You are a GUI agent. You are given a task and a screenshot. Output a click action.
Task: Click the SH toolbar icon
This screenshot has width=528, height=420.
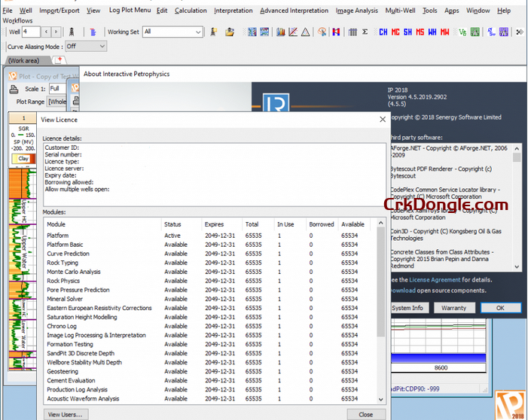(408, 32)
